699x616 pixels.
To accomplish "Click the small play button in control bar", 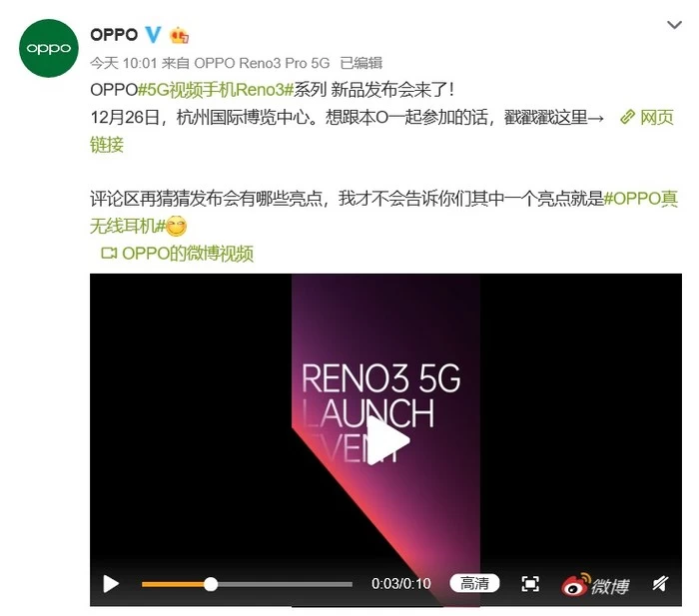I will (111, 583).
